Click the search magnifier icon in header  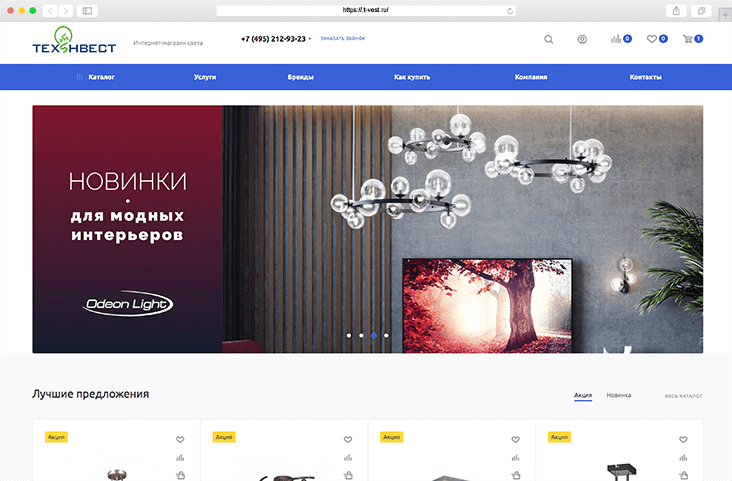(x=548, y=40)
